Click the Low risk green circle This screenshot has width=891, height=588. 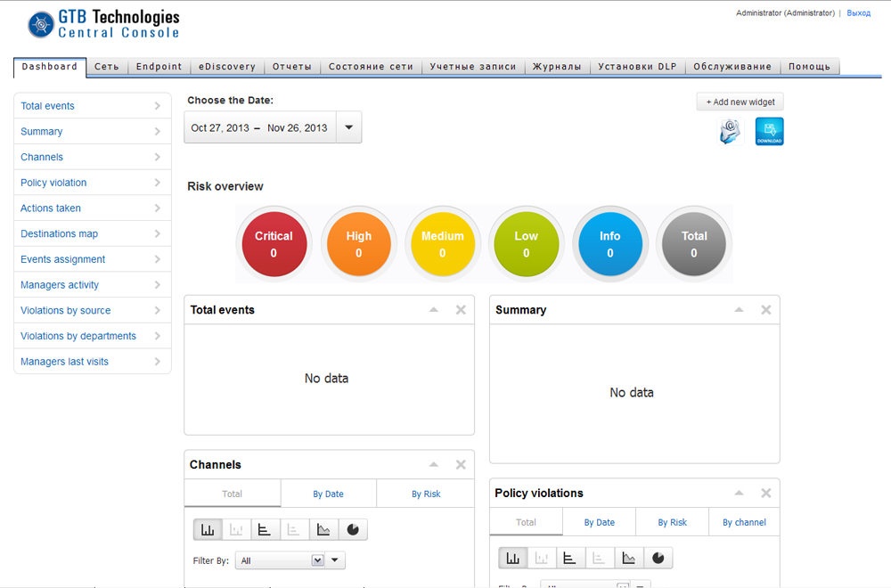pos(527,244)
